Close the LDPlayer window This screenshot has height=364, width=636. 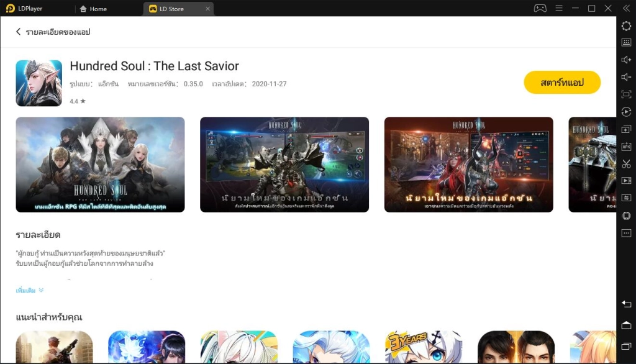click(x=608, y=8)
